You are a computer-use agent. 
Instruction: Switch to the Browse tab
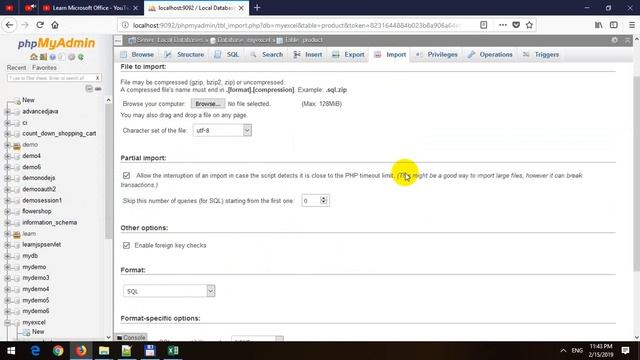click(x=137, y=55)
